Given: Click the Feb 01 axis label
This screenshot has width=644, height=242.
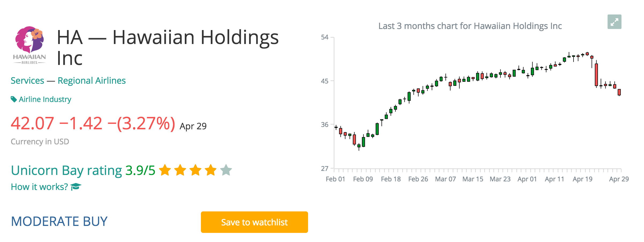Looking at the screenshot, I should [335, 179].
